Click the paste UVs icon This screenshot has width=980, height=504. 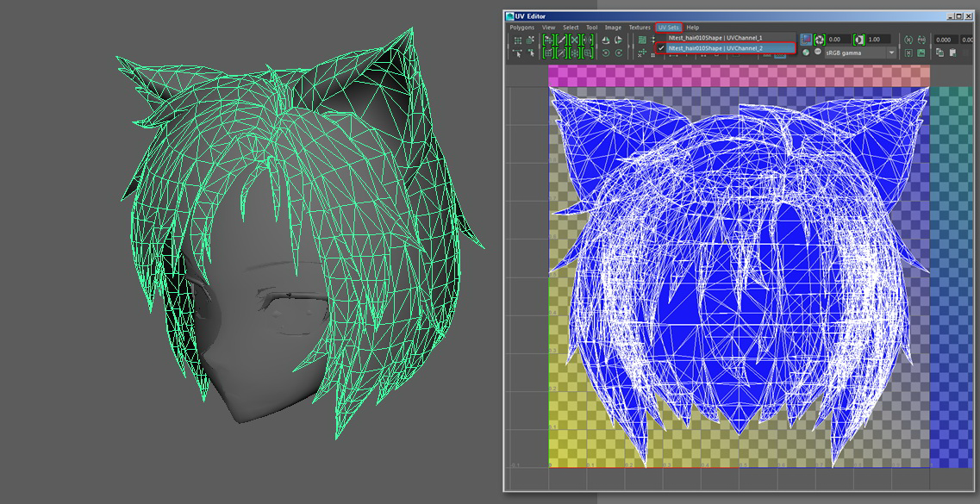click(954, 53)
